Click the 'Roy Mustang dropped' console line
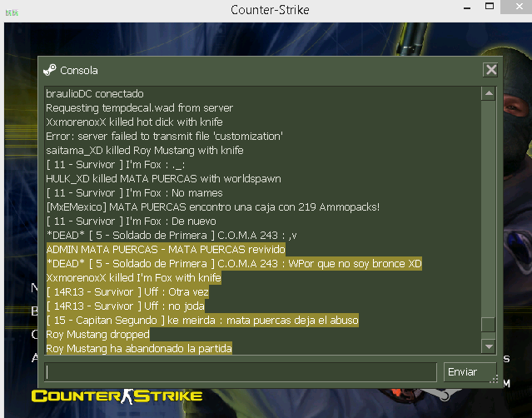532x418 pixels. (97, 334)
